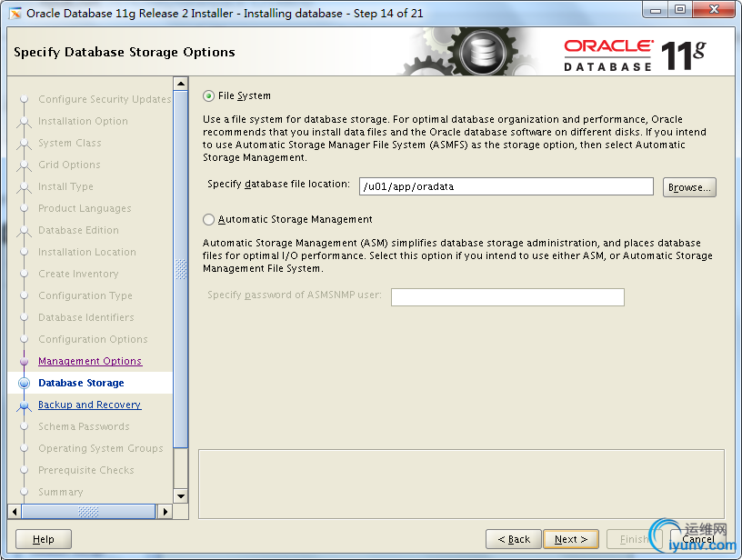This screenshot has height=560, width=742.
Task: Click the Configuration Type step
Action: pos(85,295)
